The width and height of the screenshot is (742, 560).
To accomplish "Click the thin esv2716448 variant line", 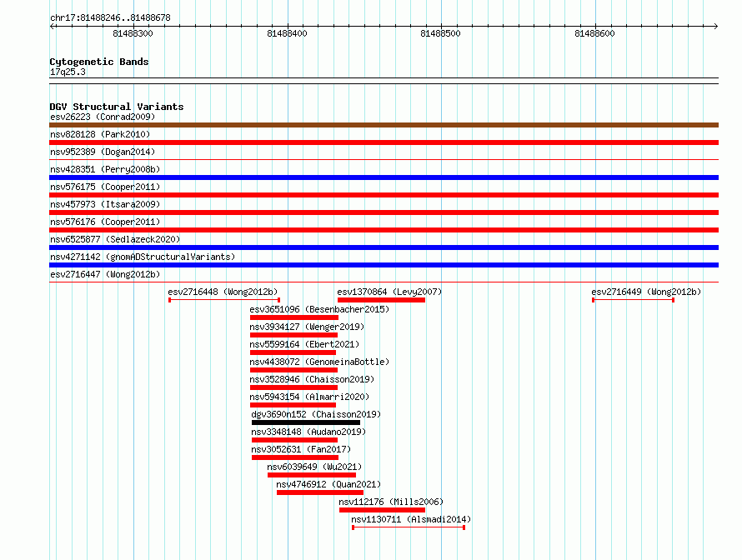I will pyautogui.click(x=224, y=300).
